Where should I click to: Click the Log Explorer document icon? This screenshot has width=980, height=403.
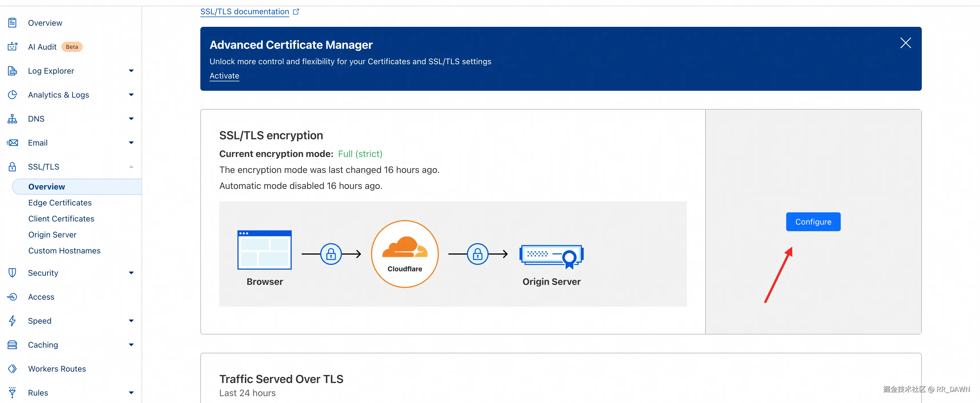(x=12, y=71)
